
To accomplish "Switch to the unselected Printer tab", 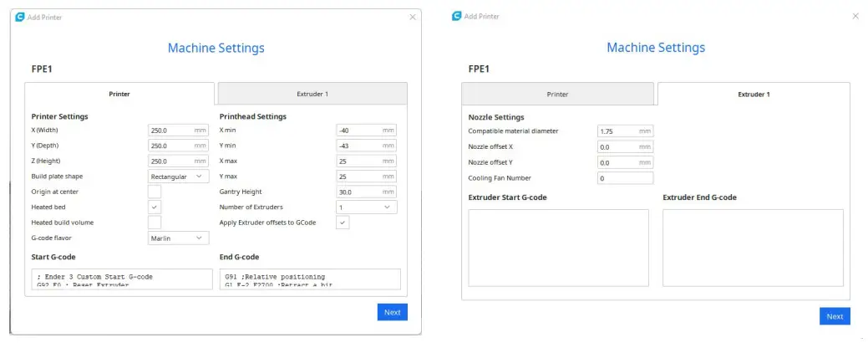I will pos(557,95).
